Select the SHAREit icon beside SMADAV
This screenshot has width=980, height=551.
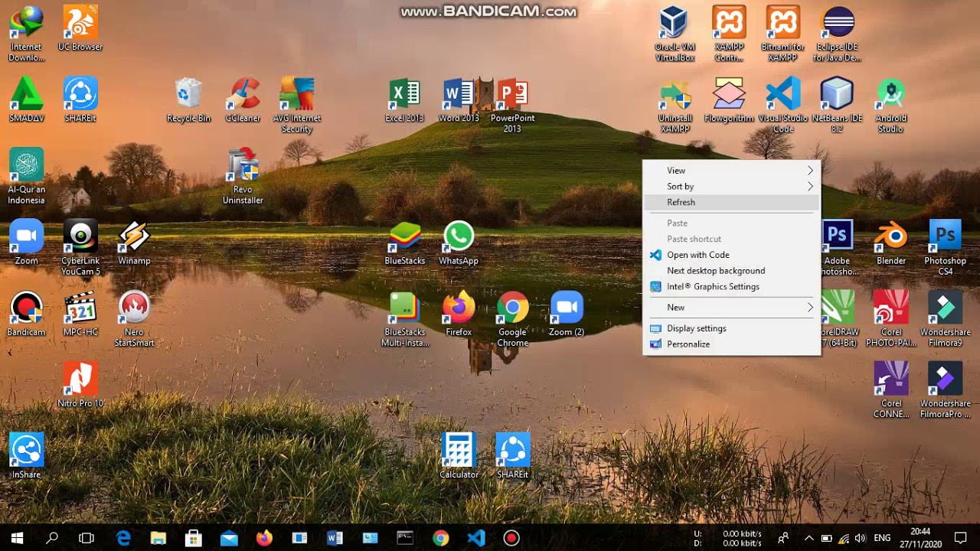[80, 99]
